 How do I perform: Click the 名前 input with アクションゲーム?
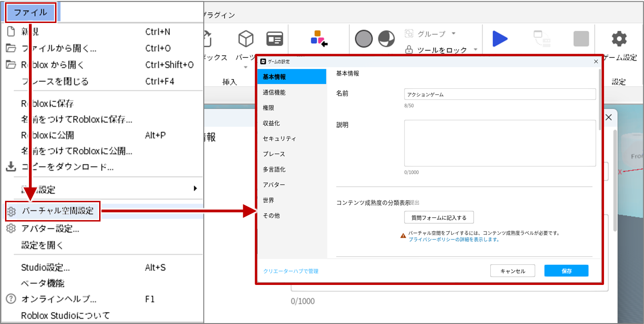pyautogui.click(x=500, y=94)
